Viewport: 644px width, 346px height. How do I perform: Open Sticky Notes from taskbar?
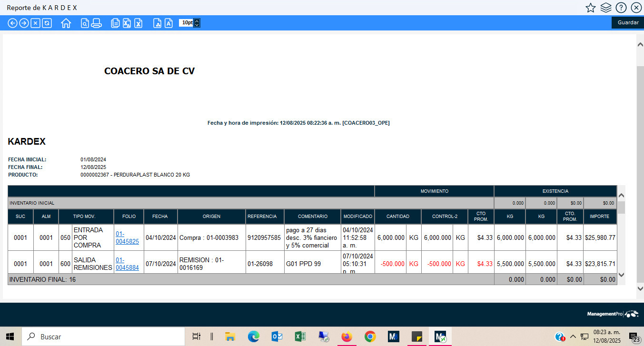tap(417, 336)
